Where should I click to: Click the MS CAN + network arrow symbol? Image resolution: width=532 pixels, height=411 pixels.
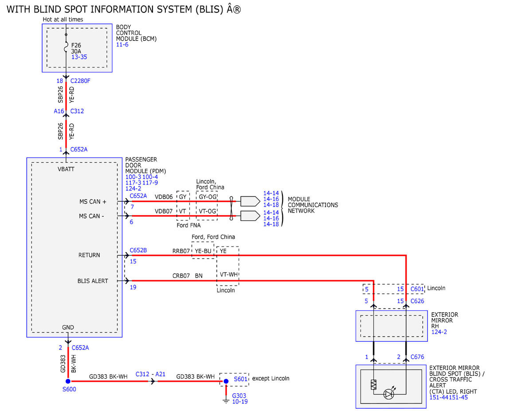250,201
